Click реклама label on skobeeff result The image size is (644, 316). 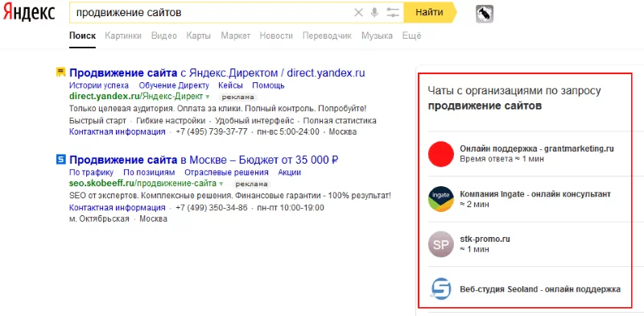pyautogui.click(x=252, y=185)
